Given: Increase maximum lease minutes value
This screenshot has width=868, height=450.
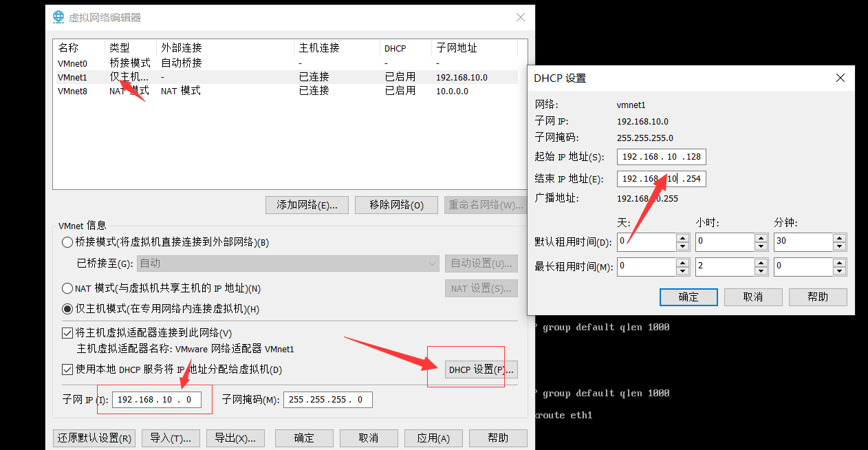Looking at the screenshot, I should click(x=840, y=262).
